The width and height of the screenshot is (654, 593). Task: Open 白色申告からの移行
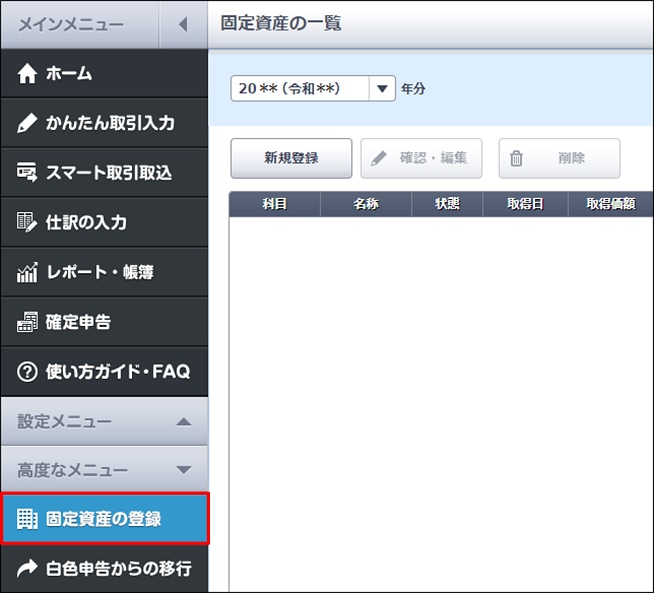(104, 568)
